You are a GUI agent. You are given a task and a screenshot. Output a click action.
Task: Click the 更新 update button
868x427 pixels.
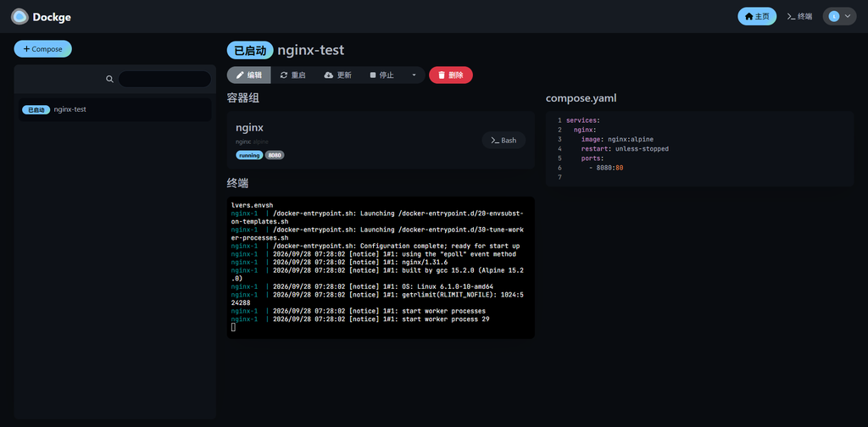[x=337, y=75]
